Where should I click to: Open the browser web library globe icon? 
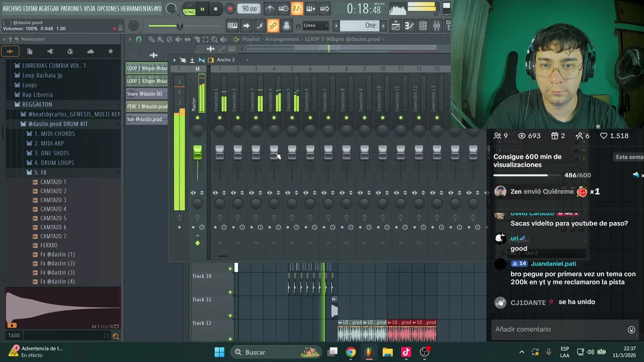click(70, 51)
